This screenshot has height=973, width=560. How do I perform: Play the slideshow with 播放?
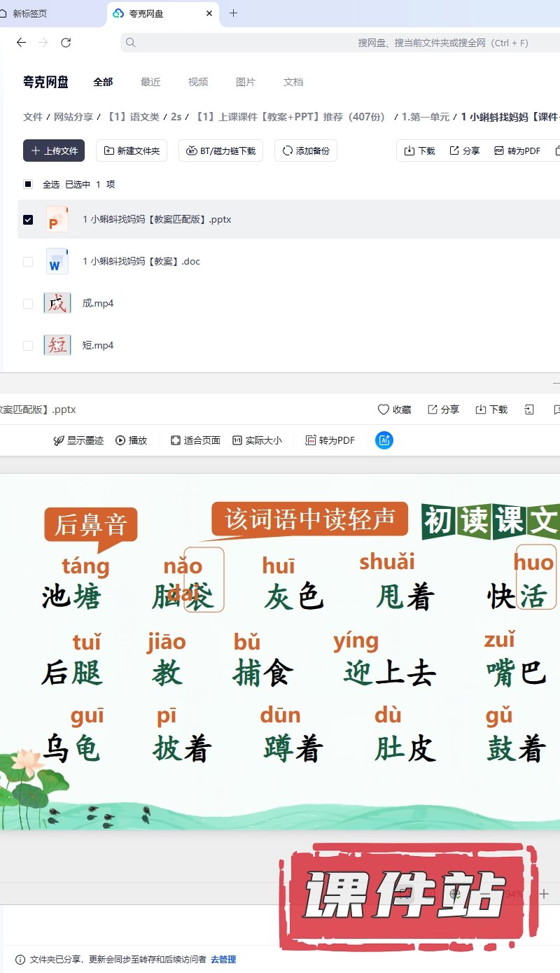click(x=132, y=440)
